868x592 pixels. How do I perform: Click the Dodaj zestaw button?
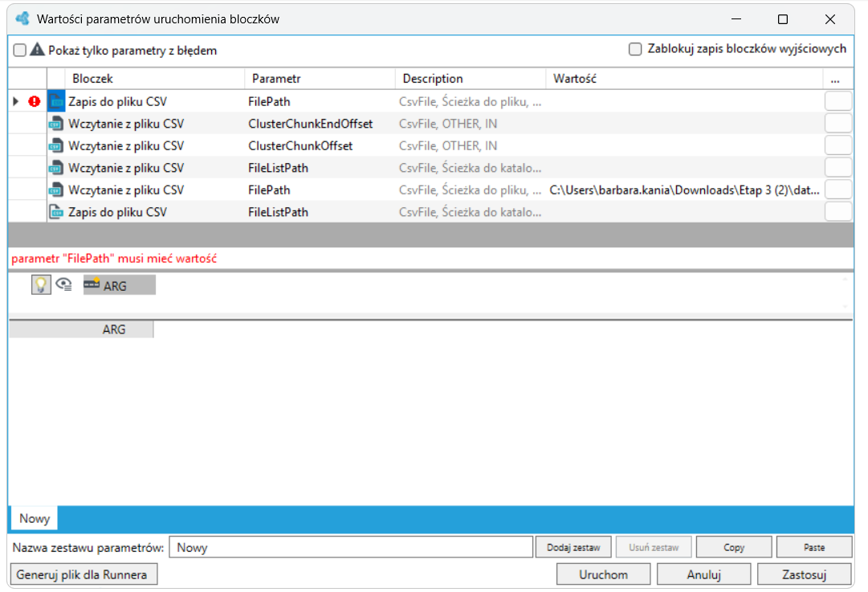(x=573, y=547)
